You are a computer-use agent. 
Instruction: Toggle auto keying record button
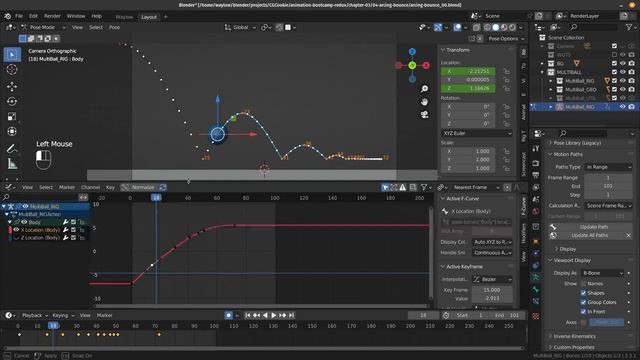point(229,315)
